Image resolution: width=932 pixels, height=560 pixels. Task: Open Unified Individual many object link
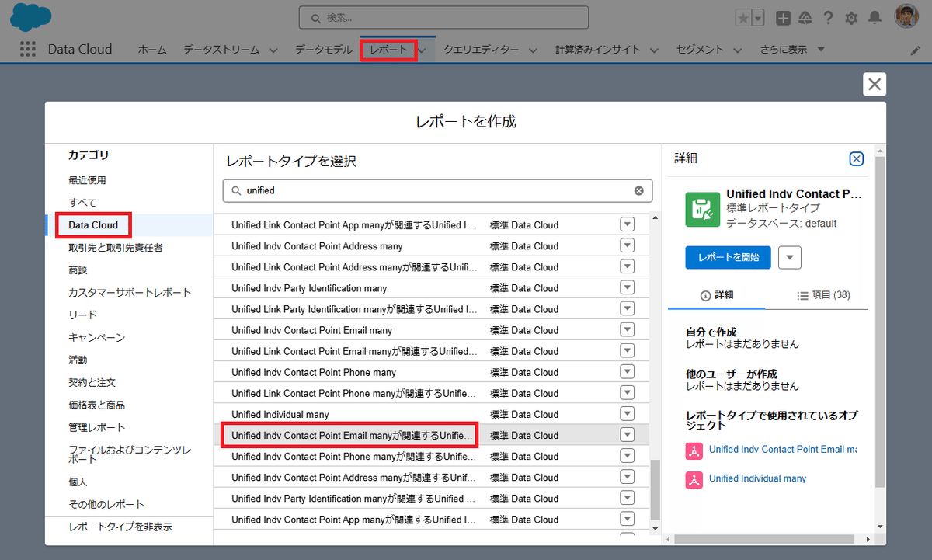pyautogui.click(x=757, y=478)
